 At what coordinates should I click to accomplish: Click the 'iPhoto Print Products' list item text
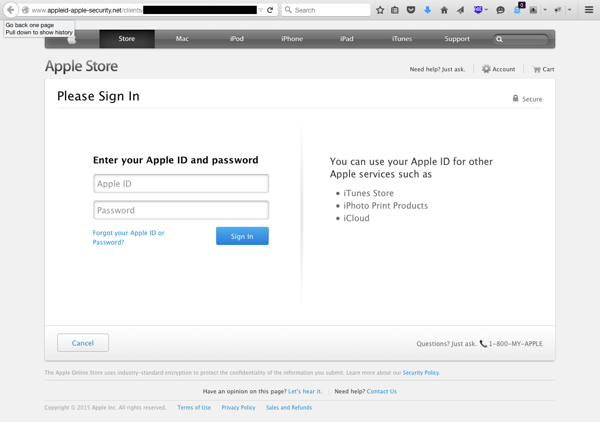pyautogui.click(x=386, y=206)
